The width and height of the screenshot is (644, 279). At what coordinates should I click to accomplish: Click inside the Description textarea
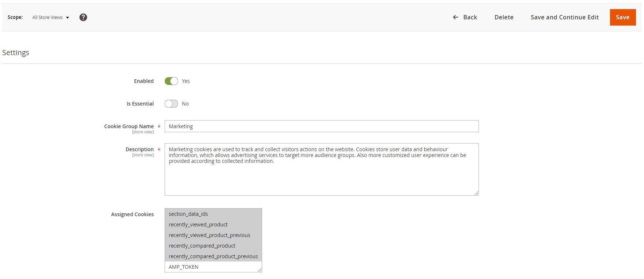pyautogui.click(x=322, y=169)
